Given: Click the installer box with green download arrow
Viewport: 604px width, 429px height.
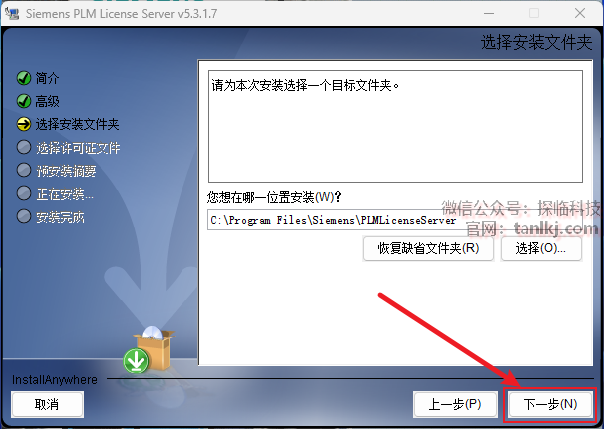Looking at the screenshot, I should (149, 350).
